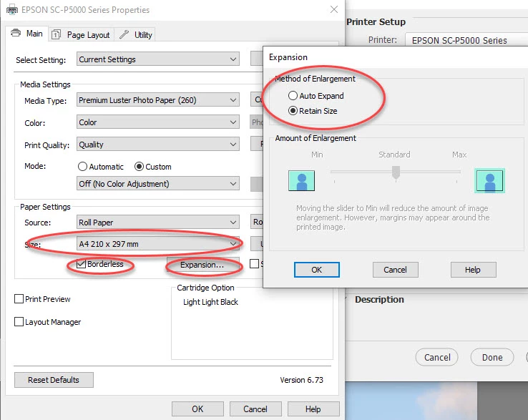Click the Amount of Enlargement slider handle
Screen dimensions: 528x420
[x=396, y=172]
